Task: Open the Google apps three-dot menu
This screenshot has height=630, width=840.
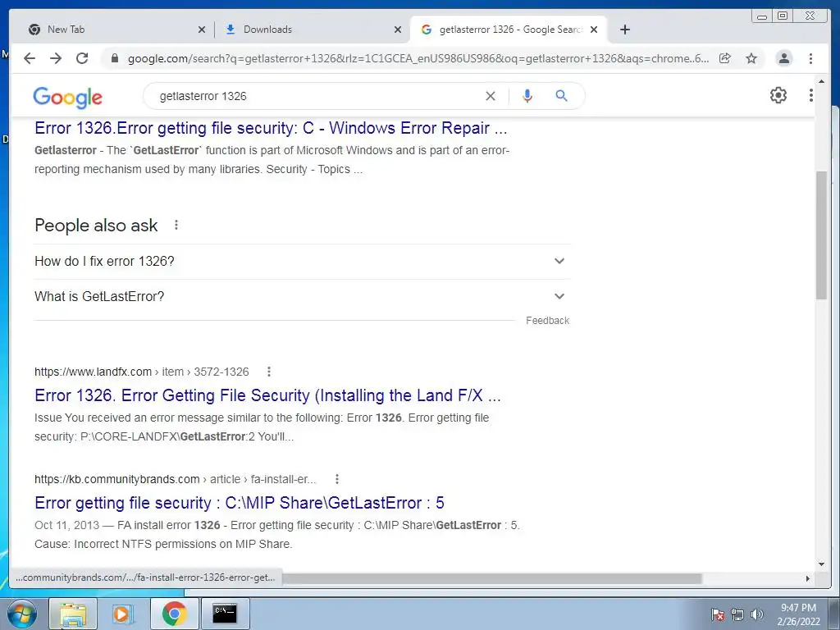Action: tap(811, 95)
